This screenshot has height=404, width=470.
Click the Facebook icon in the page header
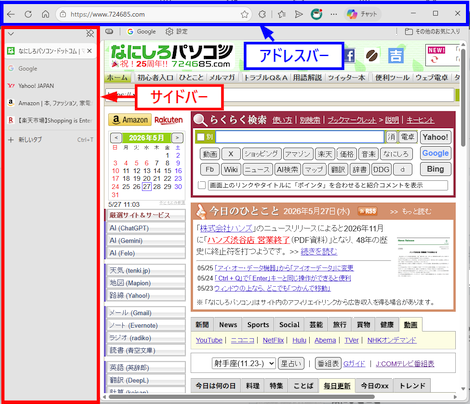coord(349,55)
